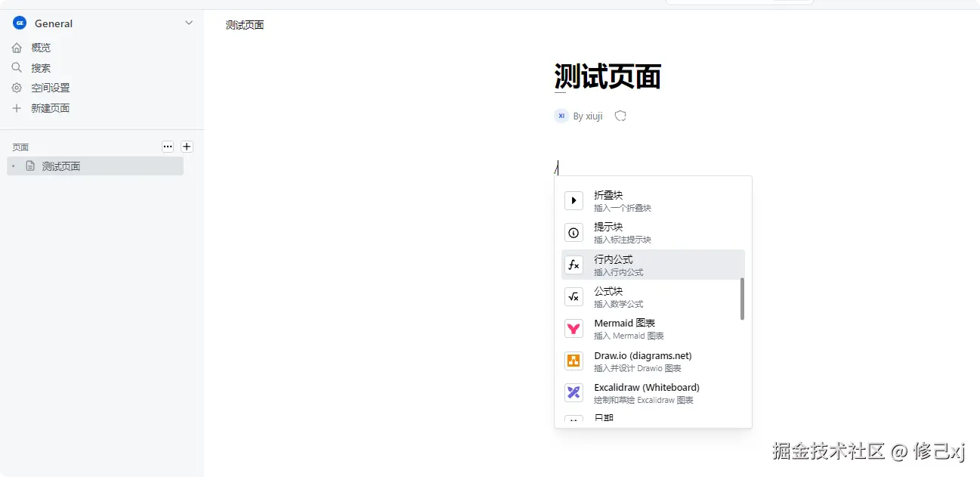The height and width of the screenshot is (477, 980).
Task: Click the square-root icon of 公式块
Action: tap(574, 297)
